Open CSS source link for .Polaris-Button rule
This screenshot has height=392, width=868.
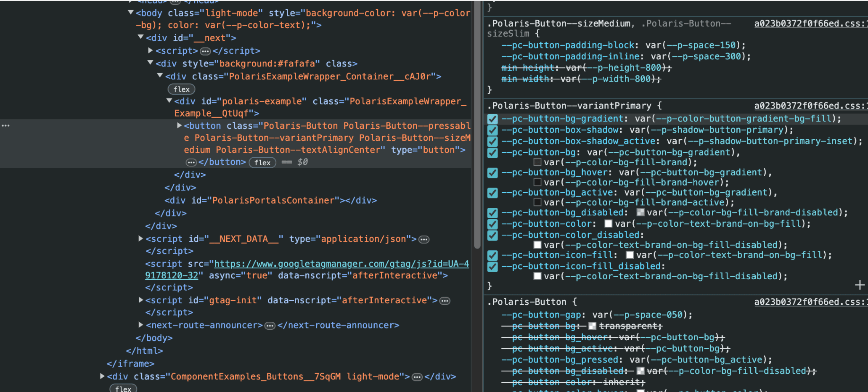coord(811,302)
